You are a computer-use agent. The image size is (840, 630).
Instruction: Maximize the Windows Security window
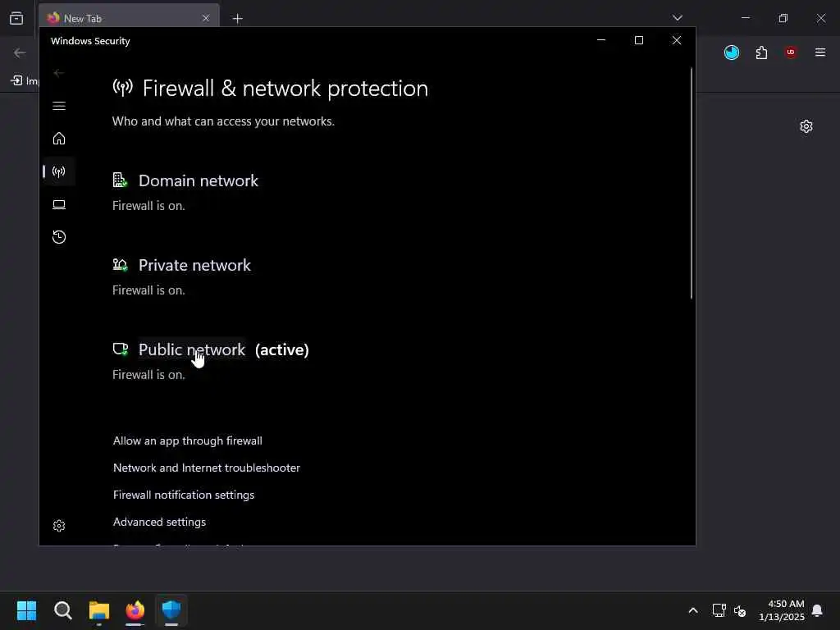[x=638, y=40]
